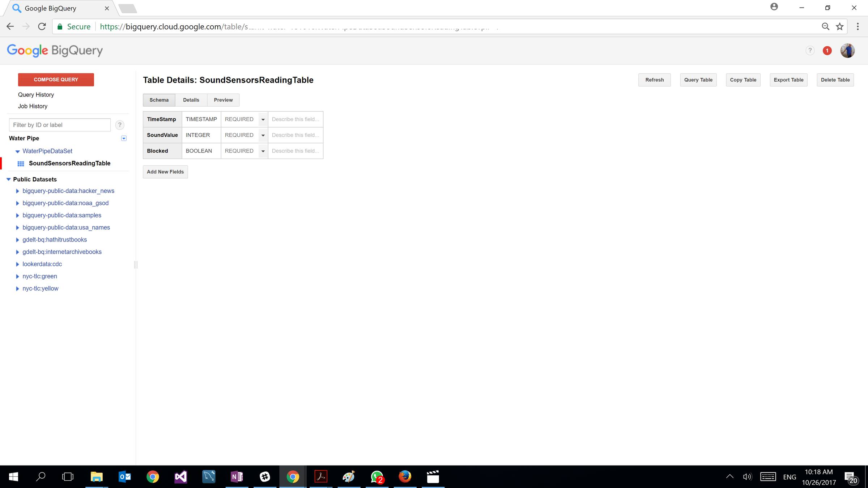Reload the page with the refresh icon
The height and width of the screenshot is (488, 868).
click(42, 26)
